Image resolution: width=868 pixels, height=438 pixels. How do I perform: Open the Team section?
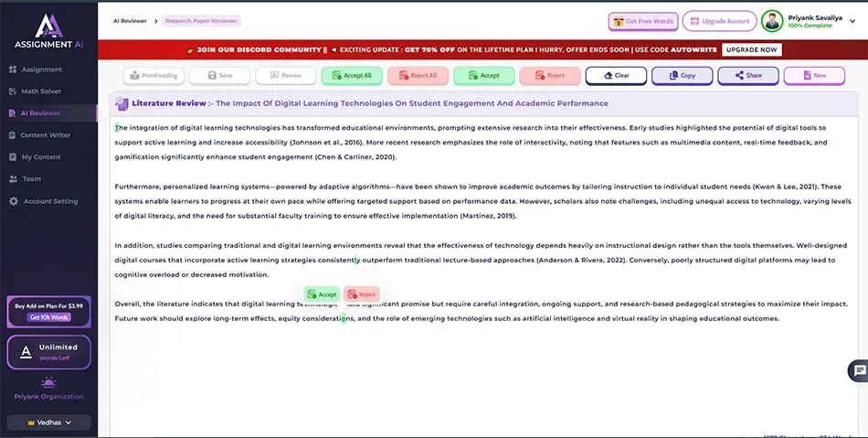pyautogui.click(x=31, y=179)
